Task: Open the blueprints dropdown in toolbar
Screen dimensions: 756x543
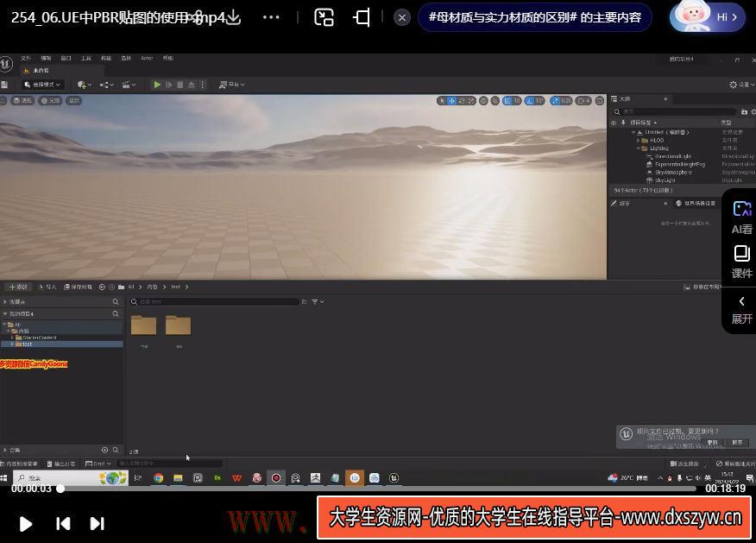Action: [x=106, y=85]
